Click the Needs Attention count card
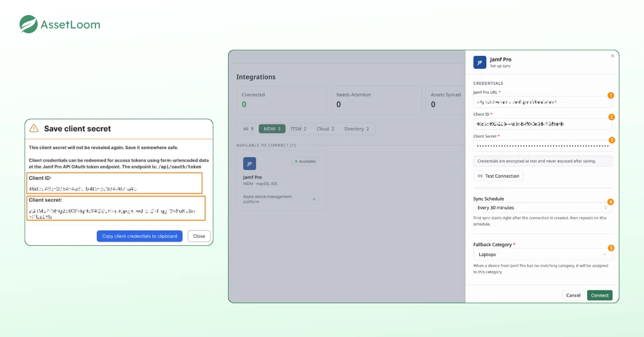This screenshot has height=337, width=644. click(x=375, y=100)
